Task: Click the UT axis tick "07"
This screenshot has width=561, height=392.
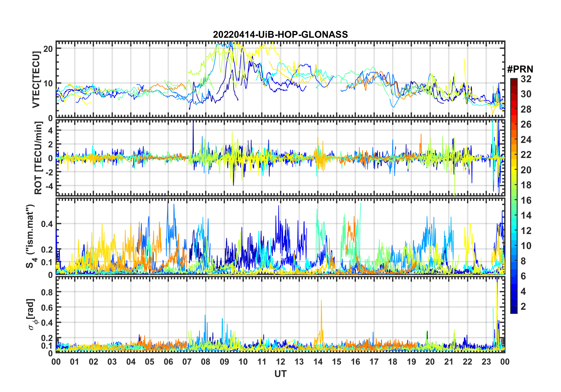Action: [187, 362]
